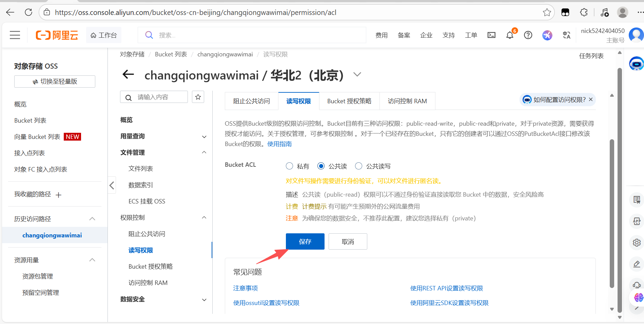Click 切换至轻量版 button

55,82
